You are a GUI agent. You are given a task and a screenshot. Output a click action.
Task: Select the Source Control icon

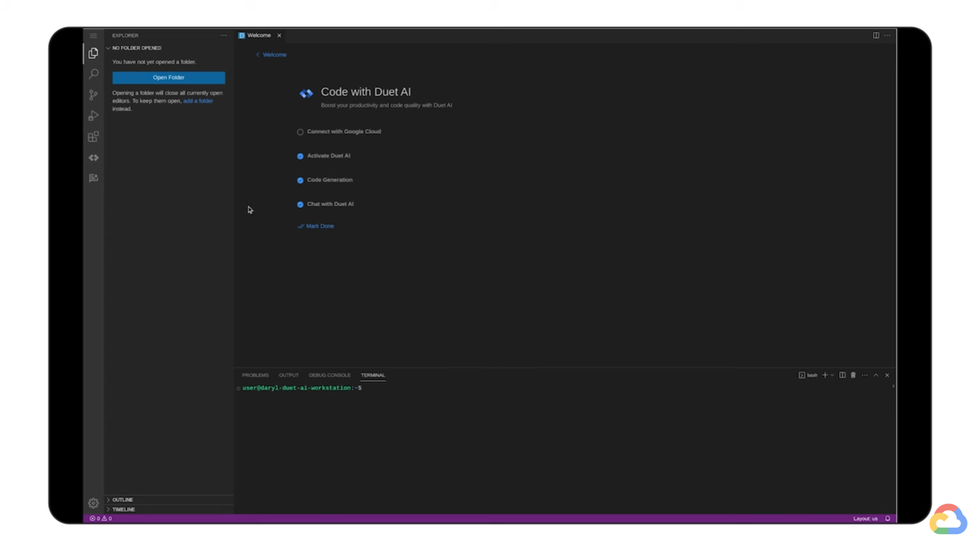click(x=93, y=94)
